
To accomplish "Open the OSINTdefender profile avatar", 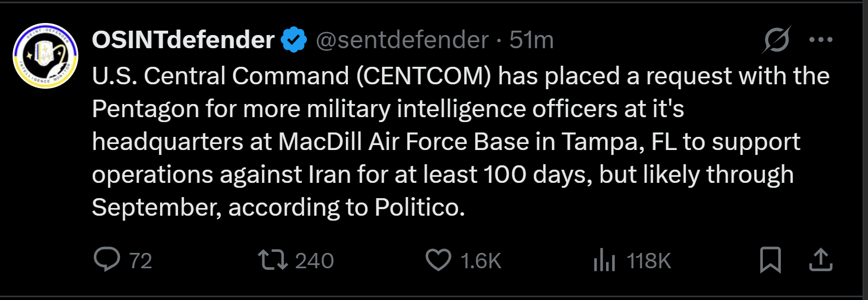I will 45,56.
